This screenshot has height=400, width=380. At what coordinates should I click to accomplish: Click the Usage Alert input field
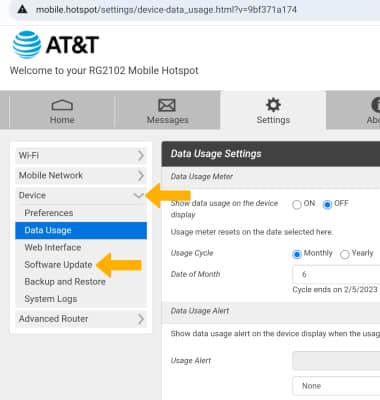[336, 360]
